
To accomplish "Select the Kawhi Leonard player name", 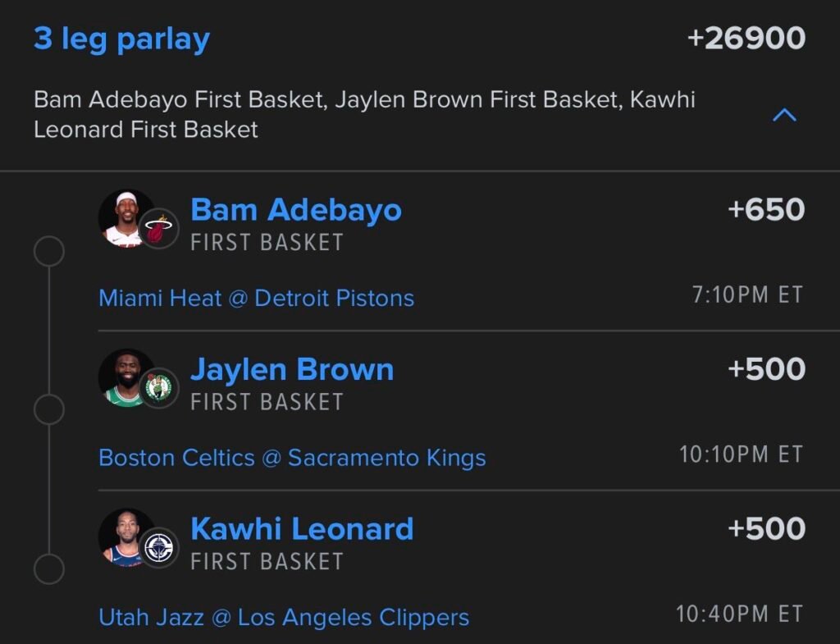I will click(302, 529).
